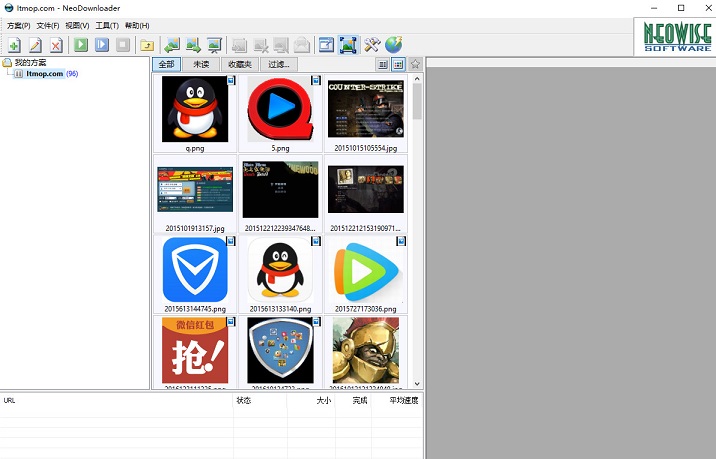Select the thumbnail labeled 20151221215319...
716x459 pixels.
(x=366, y=189)
